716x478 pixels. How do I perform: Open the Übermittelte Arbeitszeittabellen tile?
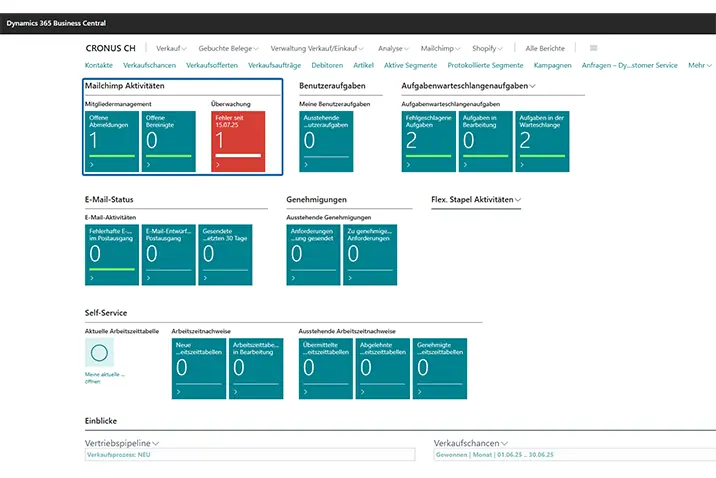tap(326, 368)
